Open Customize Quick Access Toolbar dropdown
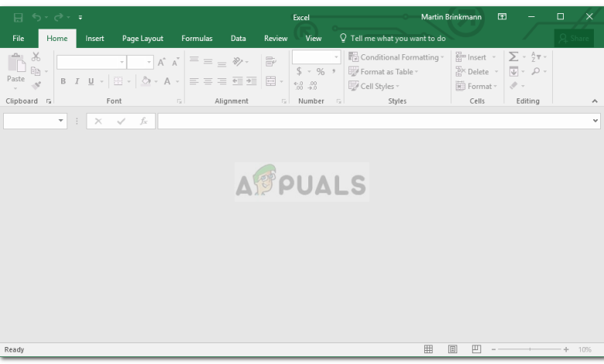Screen dimensions: 604x364 (80, 17)
